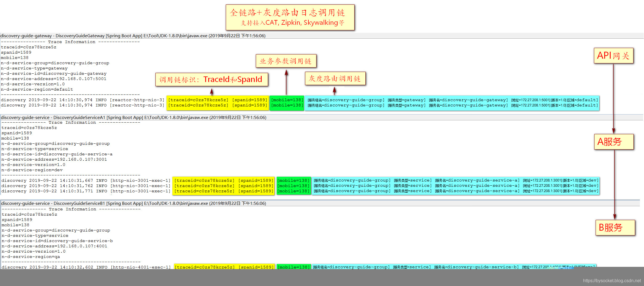Click the cyan 服务组名=discovery-guide-group segment in gateway log
The image size is (644, 286).
[345, 100]
